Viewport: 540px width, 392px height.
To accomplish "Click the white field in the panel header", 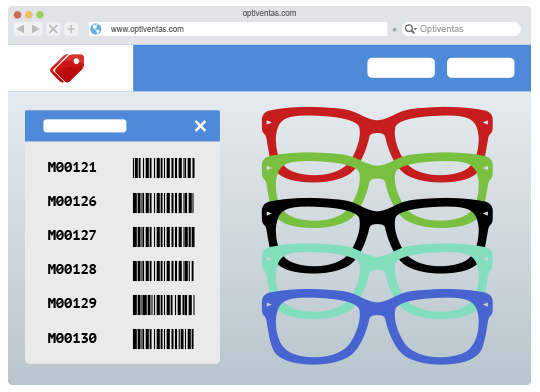I will click(x=85, y=126).
